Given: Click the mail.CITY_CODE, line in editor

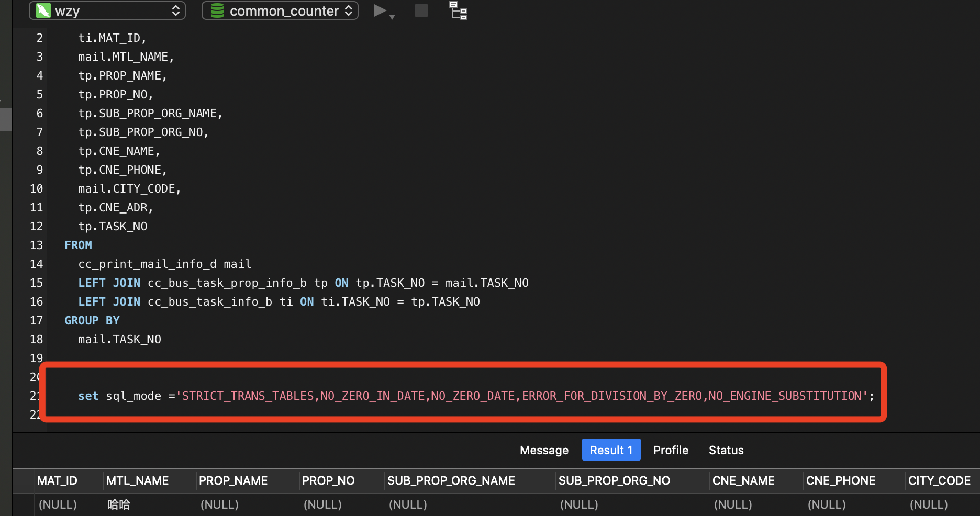Looking at the screenshot, I should 129,188.
